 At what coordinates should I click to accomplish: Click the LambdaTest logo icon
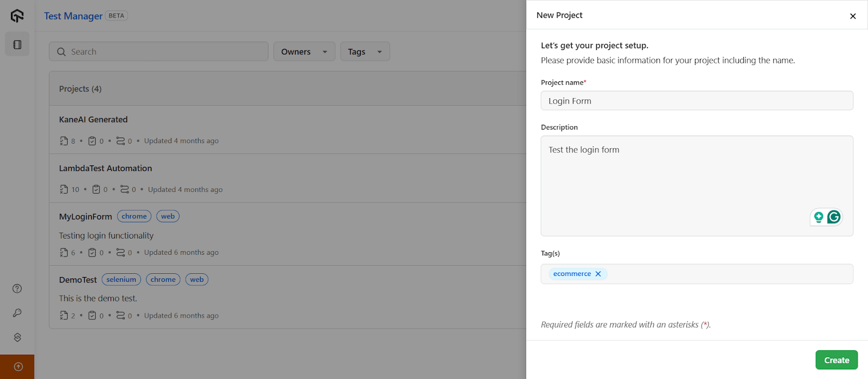tap(17, 16)
